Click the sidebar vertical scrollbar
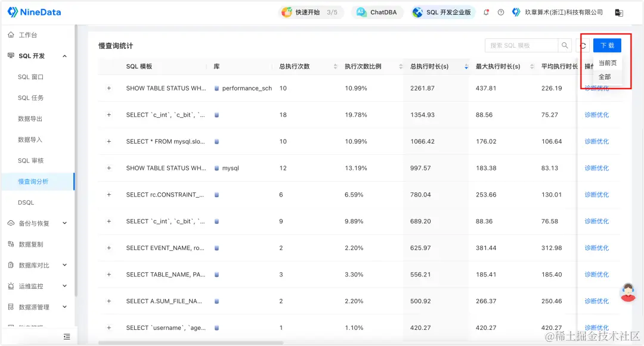The height and width of the screenshot is (346, 644). pos(76,160)
